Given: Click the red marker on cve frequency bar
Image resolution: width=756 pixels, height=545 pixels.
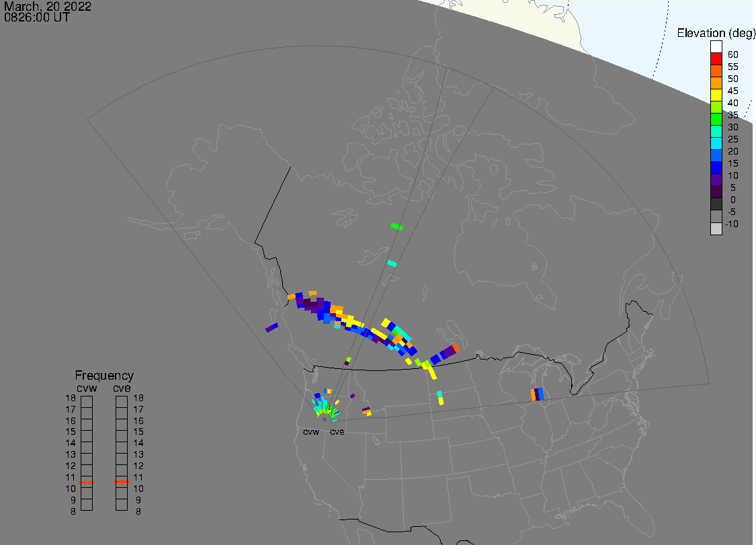Looking at the screenshot, I should tap(122, 481).
